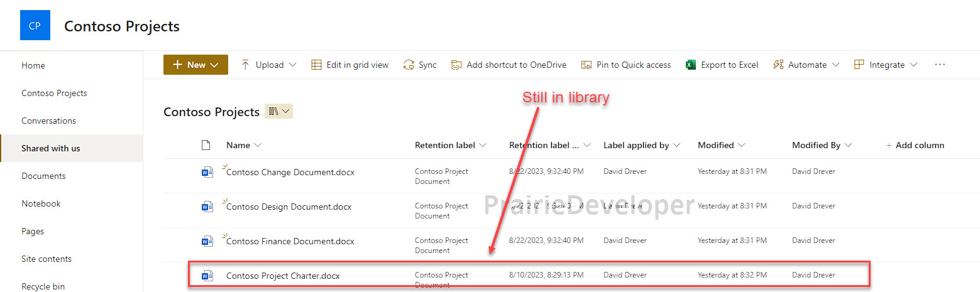980x292 pixels.
Task: Open Pages in left navigation
Action: (x=33, y=231)
